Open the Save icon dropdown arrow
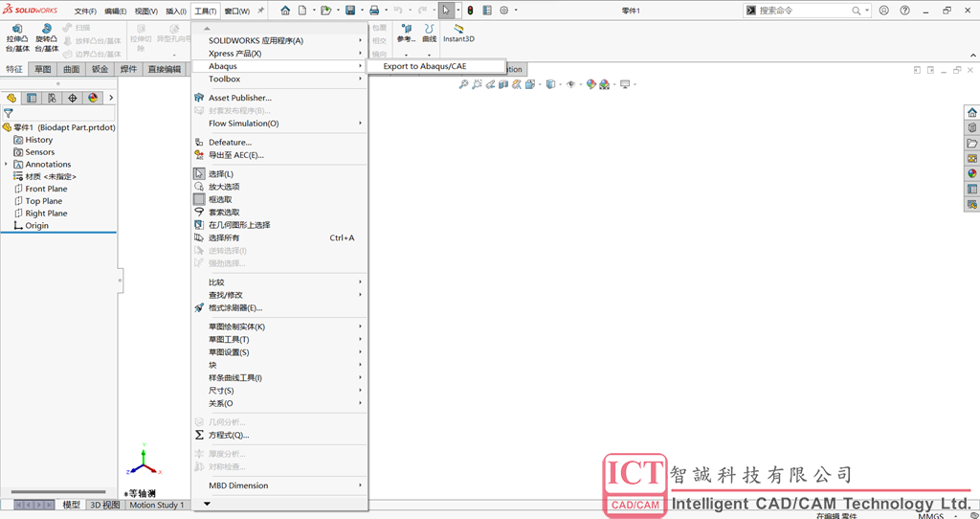The width and height of the screenshot is (980, 519). (361, 11)
